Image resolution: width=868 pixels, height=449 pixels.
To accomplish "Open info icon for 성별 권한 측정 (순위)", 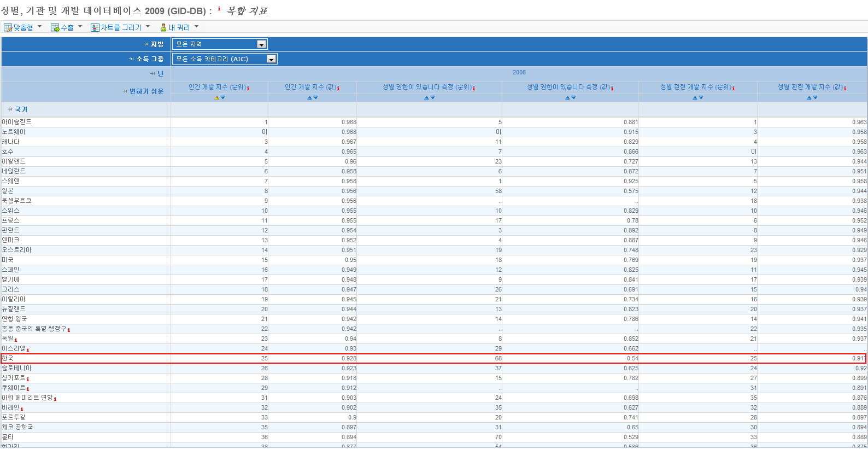I will (x=474, y=88).
